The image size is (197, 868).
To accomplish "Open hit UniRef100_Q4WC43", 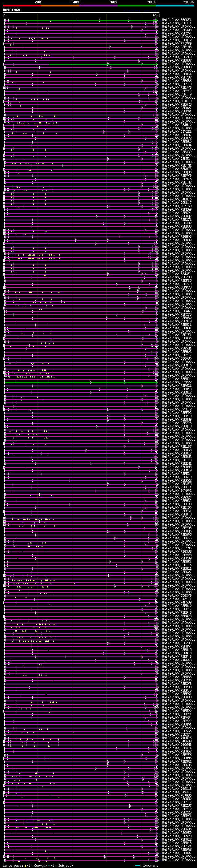I will pyautogui.click(x=176, y=660).
